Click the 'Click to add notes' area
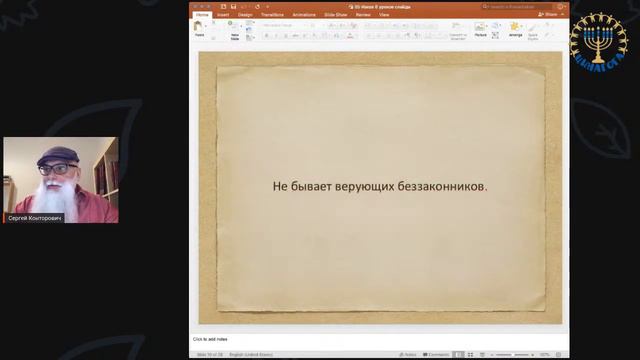640x360 pixels. click(x=210, y=339)
